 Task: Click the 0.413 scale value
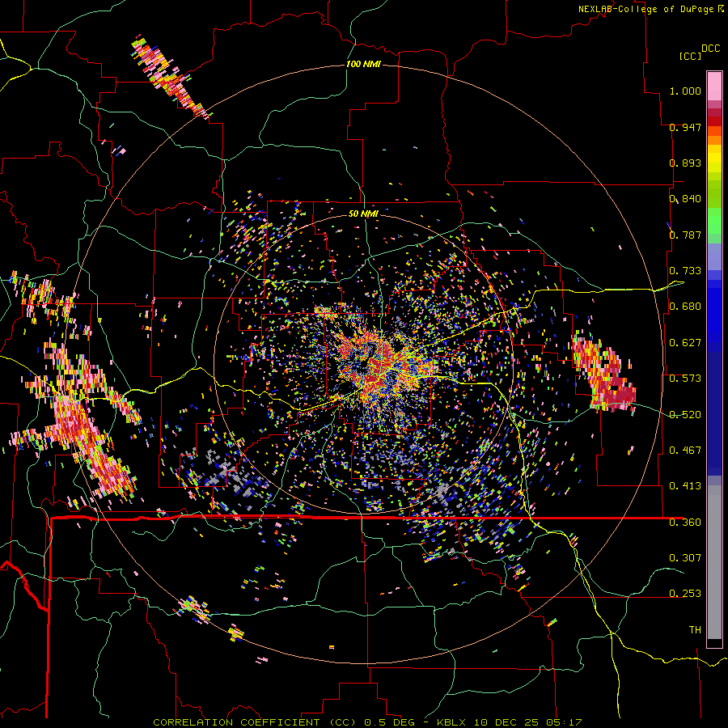pos(685,486)
